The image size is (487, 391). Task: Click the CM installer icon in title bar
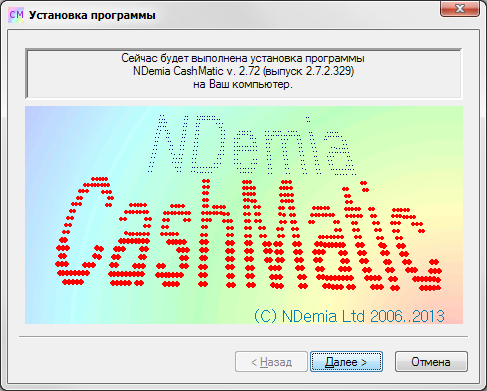pos(16,15)
